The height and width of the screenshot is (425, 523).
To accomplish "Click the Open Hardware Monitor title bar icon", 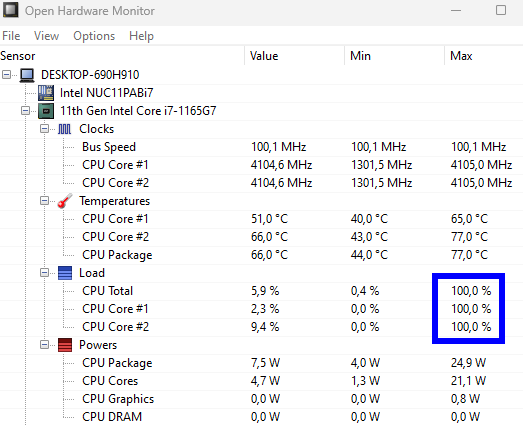I will click(x=11, y=10).
